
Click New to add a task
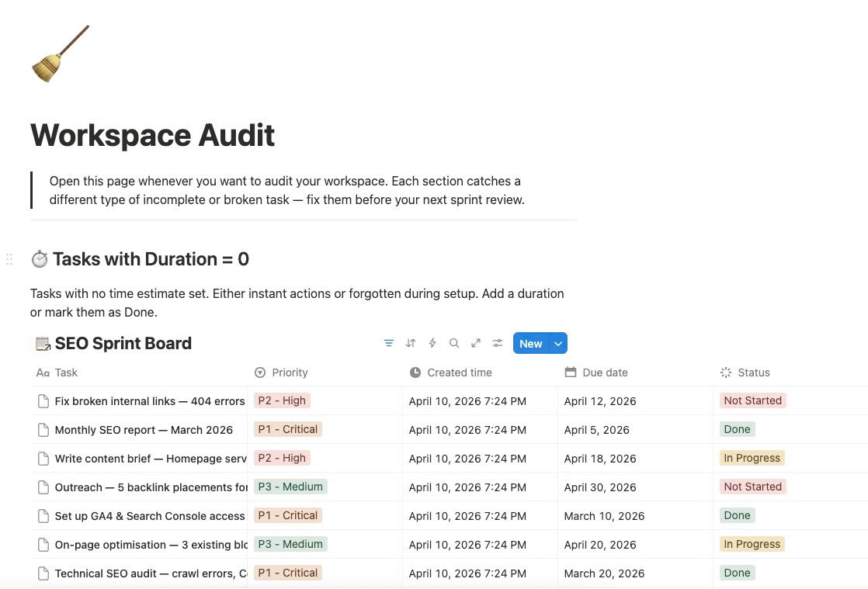pyautogui.click(x=530, y=343)
